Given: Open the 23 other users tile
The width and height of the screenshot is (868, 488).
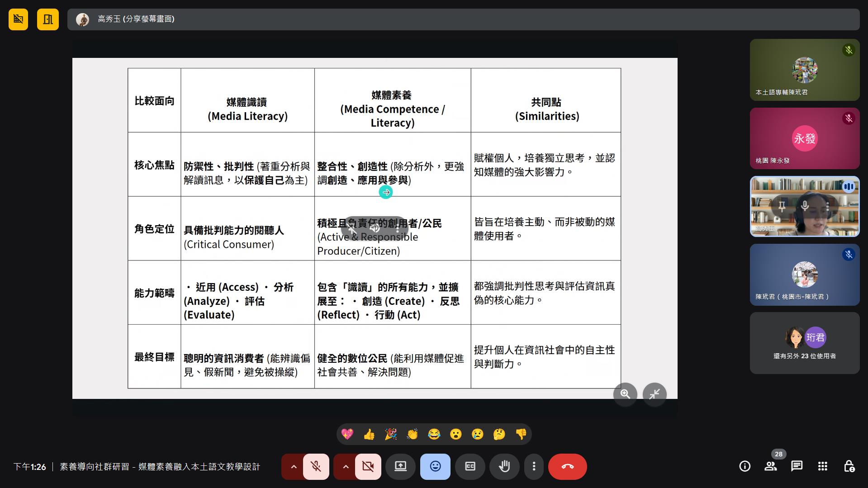Looking at the screenshot, I should (804, 343).
